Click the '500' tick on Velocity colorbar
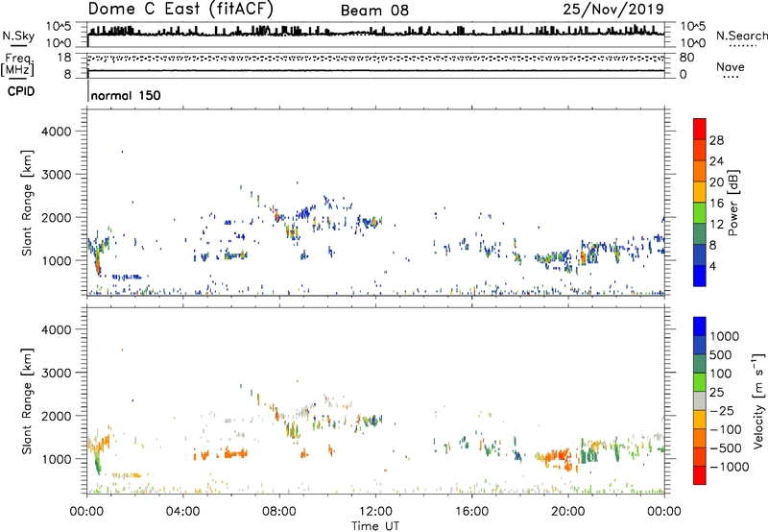768x532 pixels. click(721, 355)
